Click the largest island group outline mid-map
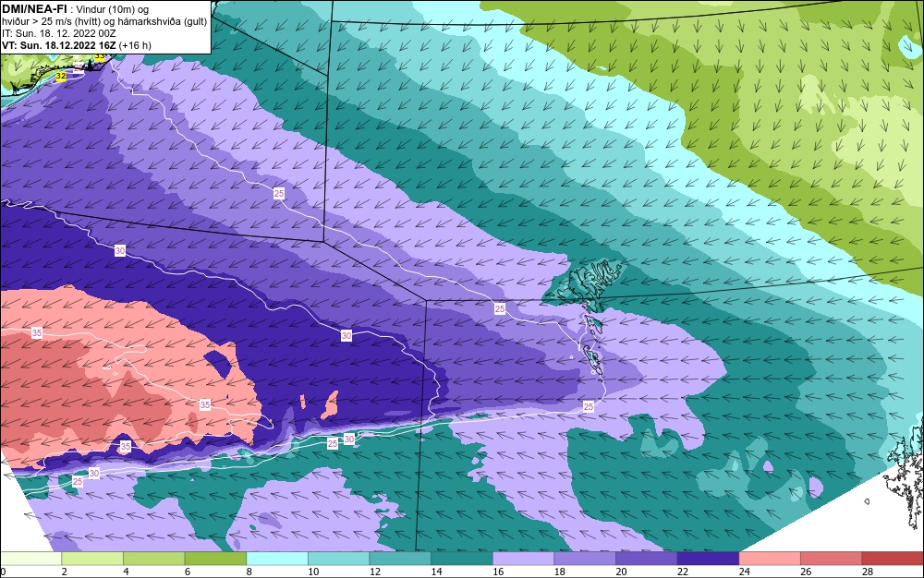Viewport: 924px width, 578px height. point(585,284)
